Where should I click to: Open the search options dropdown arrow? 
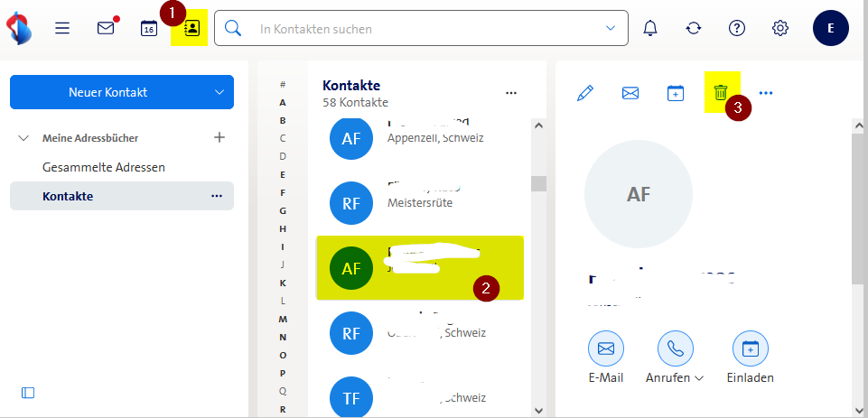tap(610, 28)
